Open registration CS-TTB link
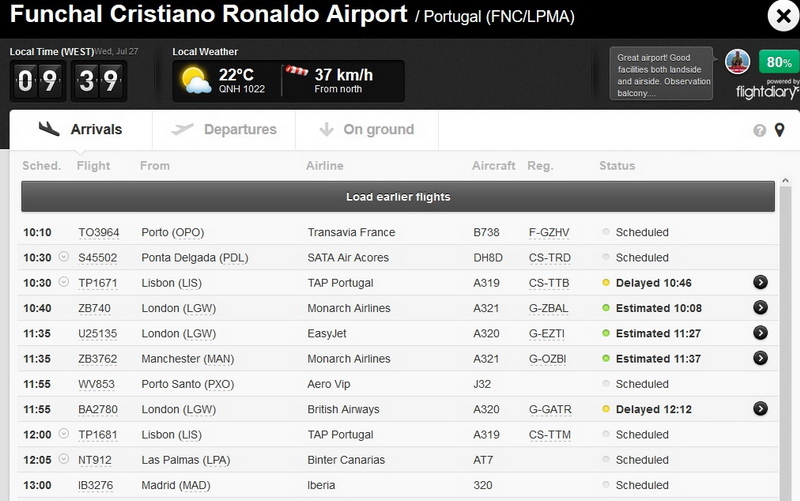The height and width of the screenshot is (501, 800). point(549,283)
